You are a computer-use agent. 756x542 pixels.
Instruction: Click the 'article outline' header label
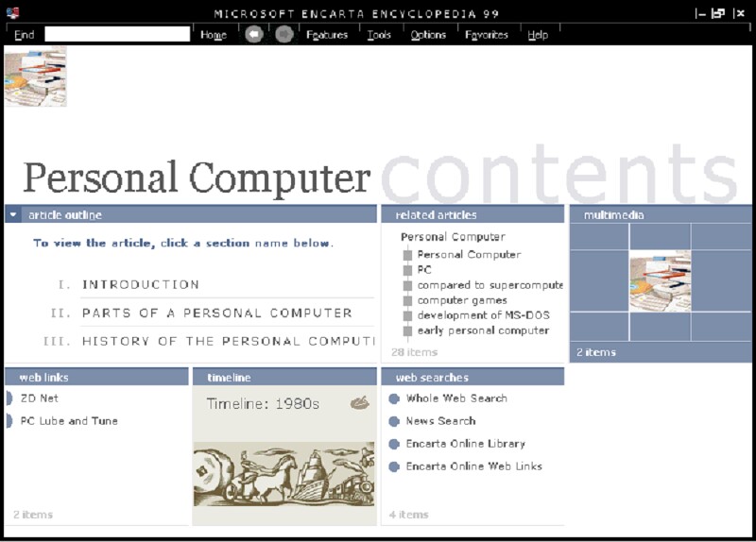coord(64,215)
